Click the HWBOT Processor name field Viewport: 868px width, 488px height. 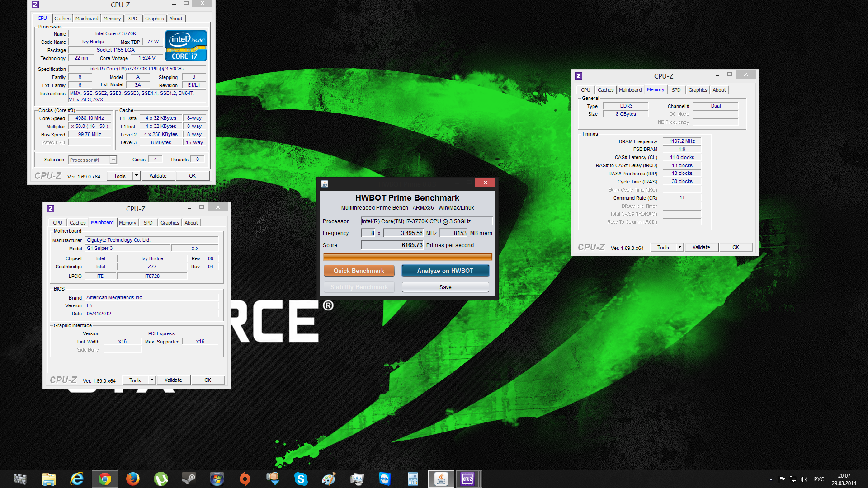426,221
